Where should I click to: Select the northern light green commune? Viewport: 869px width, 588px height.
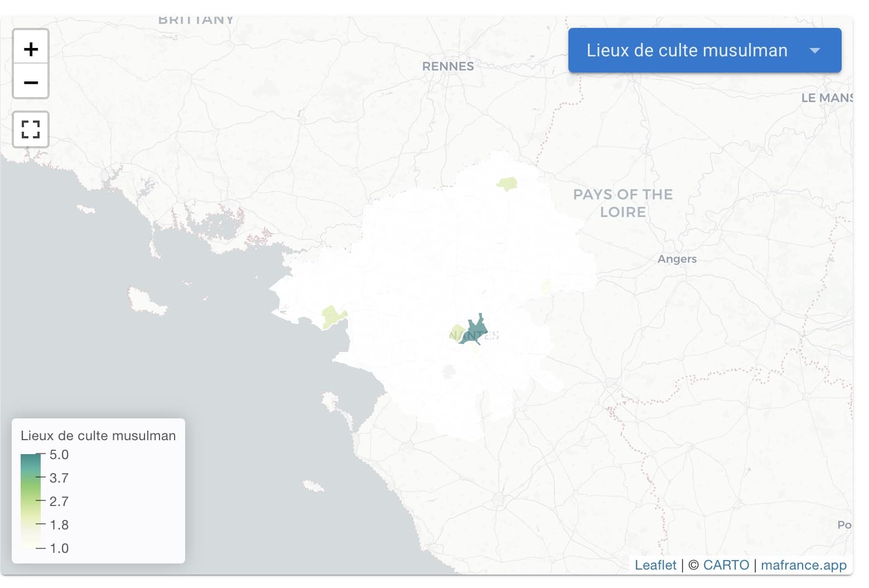(507, 183)
